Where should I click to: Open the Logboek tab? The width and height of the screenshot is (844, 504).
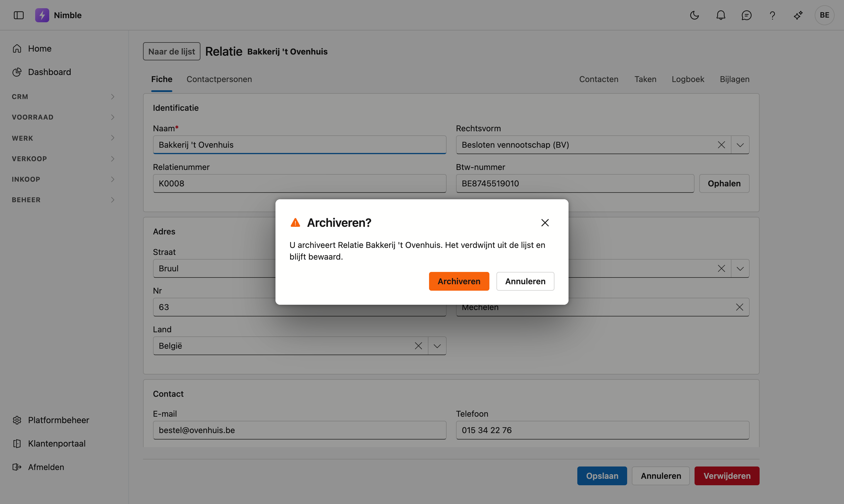688,79
